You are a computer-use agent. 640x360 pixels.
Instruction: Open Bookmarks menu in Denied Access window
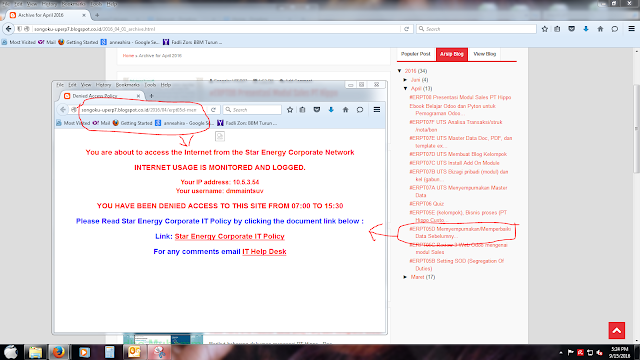click(x=128, y=85)
